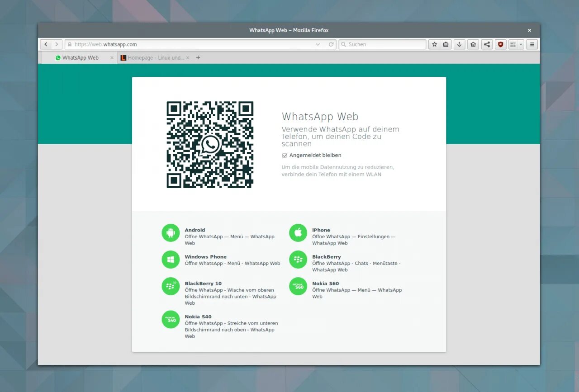The image size is (579, 392).
Task: Go to the Home page icon
Action: [473, 44]
